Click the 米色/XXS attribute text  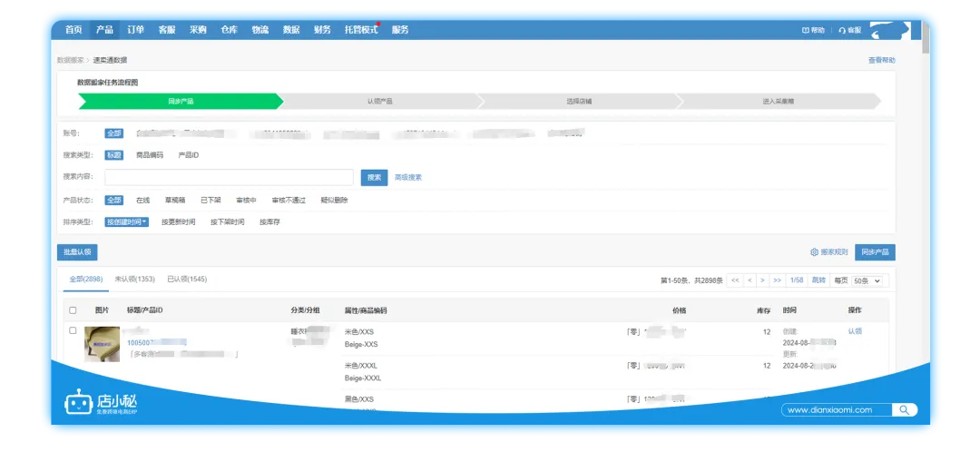click(359, 332)
